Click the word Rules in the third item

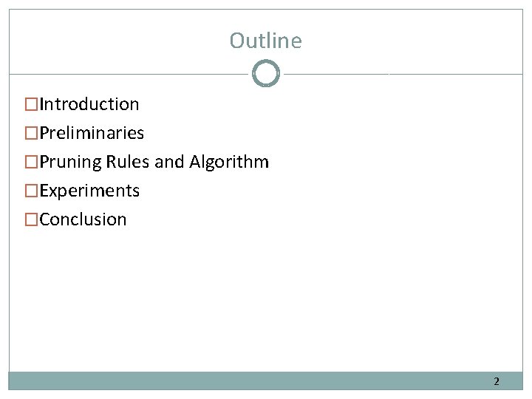128,162
